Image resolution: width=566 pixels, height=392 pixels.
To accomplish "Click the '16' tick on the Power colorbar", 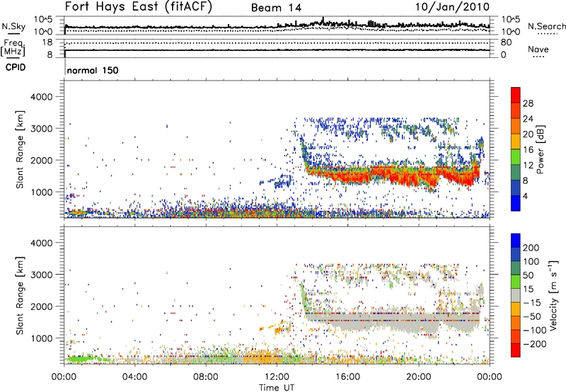I will tap(528, 150).
